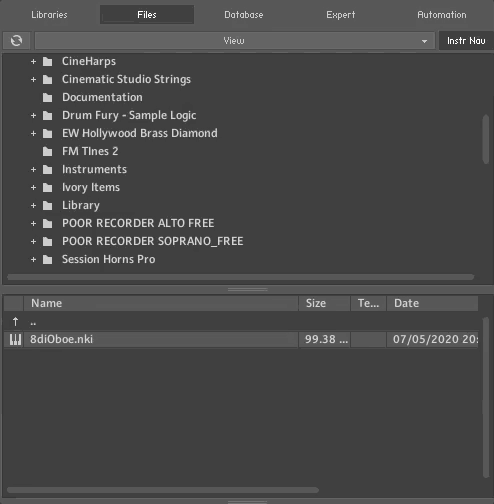Click the Cinematic Studio Strings folder icon
This screenshot has height=504, width=494.
48,80
